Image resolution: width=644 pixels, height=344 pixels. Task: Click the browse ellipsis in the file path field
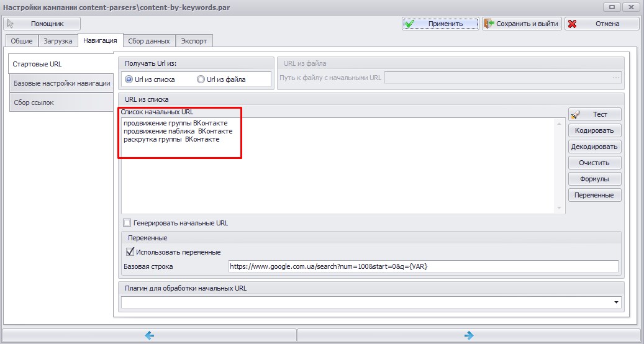click(x=615, y=78)
